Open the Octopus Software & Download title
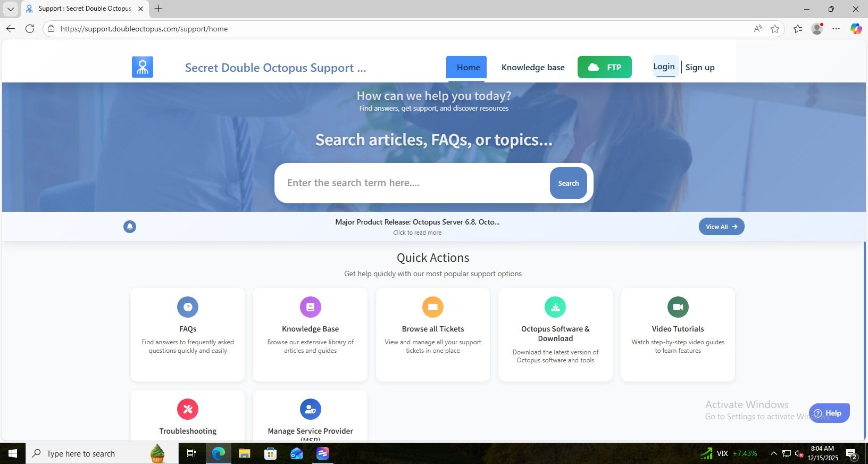This screenshot has height=464, width=868. point(555,334)
